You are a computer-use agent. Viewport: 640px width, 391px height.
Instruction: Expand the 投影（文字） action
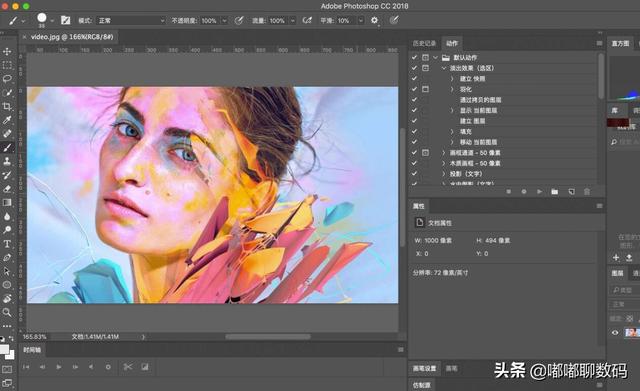tap(444, 174)
